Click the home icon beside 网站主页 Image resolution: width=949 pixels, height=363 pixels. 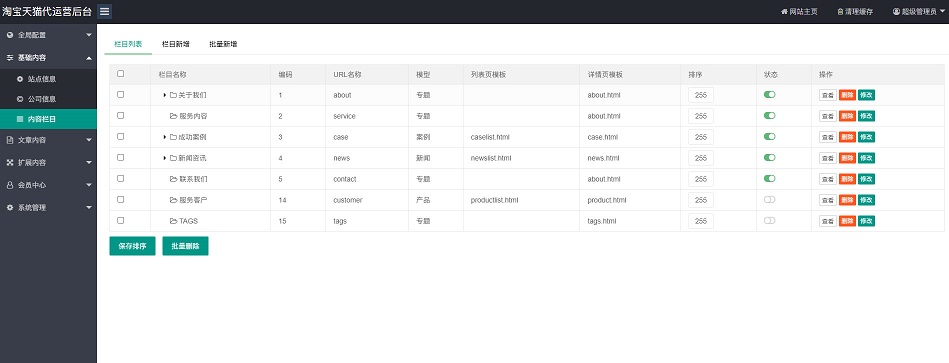click(784, 11)
